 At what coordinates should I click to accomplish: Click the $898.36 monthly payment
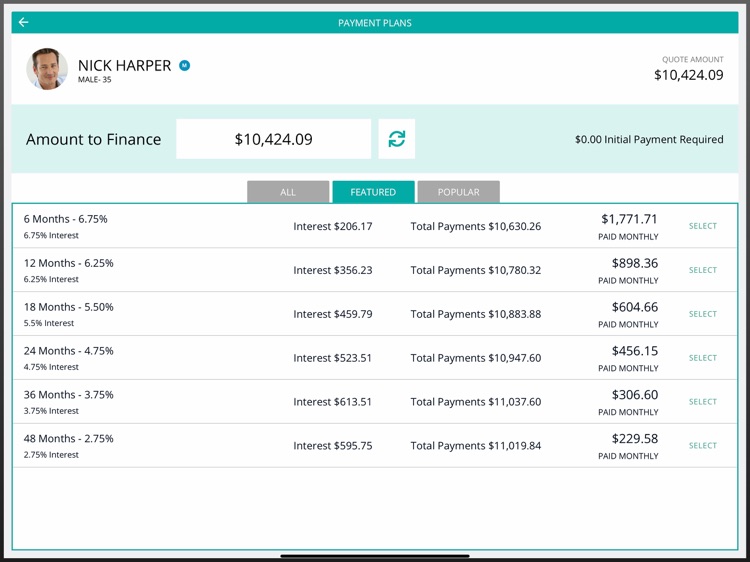click(635, 263)
